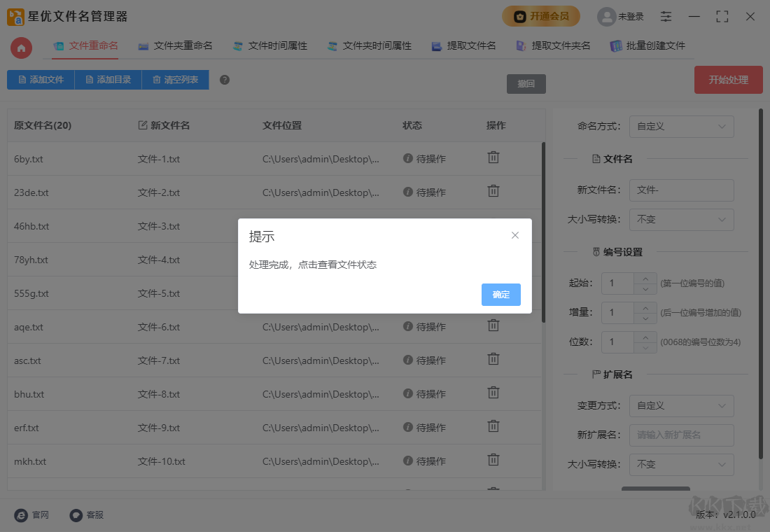The width and height of the screenshot is (770, 532).
Task: Click the 开始处理 button
Action: coord(728,80)
